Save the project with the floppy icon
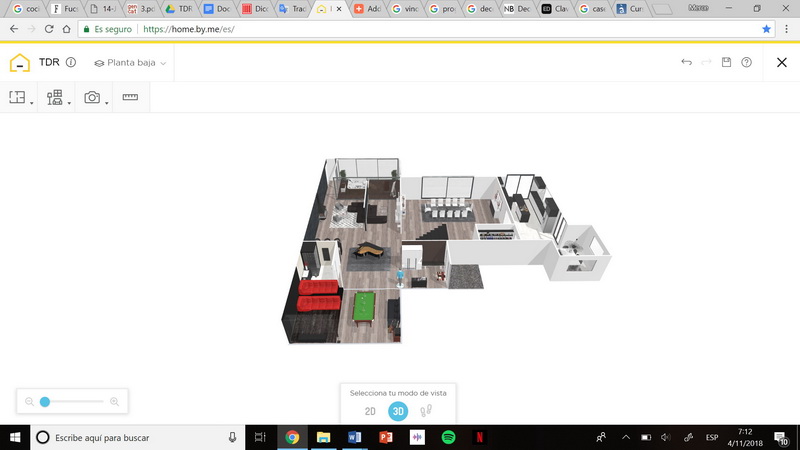This screenshot has width=800, height=450. 727,63
